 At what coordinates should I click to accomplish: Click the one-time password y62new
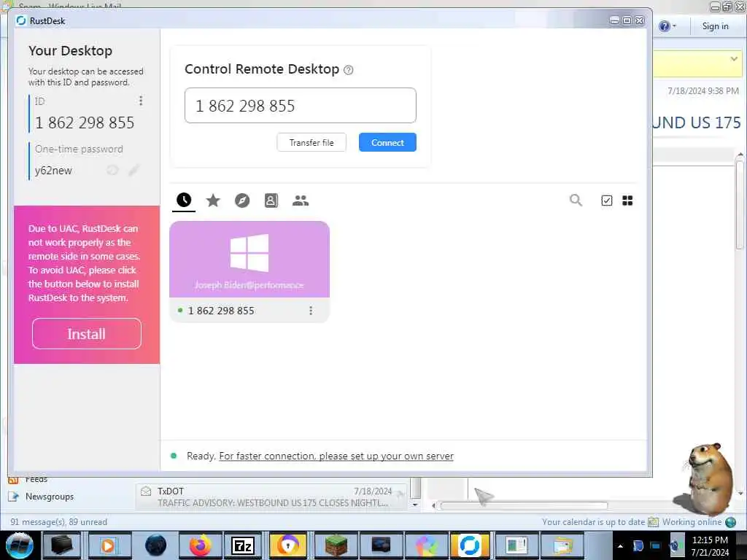click(53, 171)
